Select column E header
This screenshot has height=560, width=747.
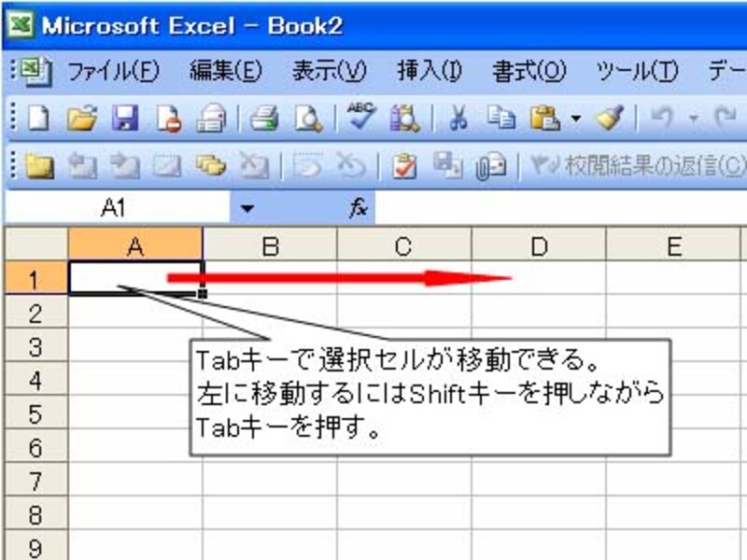tap(673, 245)
